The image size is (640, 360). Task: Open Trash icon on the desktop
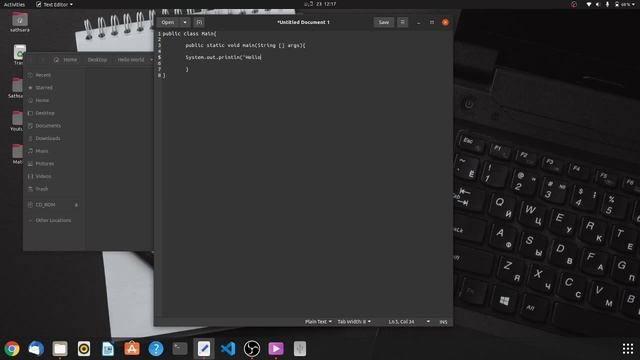click(x=19, y=54)
